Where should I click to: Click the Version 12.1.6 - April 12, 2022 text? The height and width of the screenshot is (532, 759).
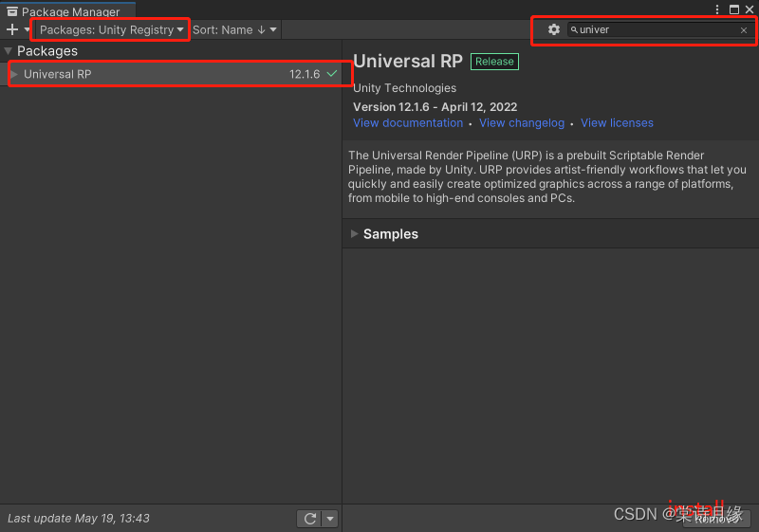pos(435,107)
